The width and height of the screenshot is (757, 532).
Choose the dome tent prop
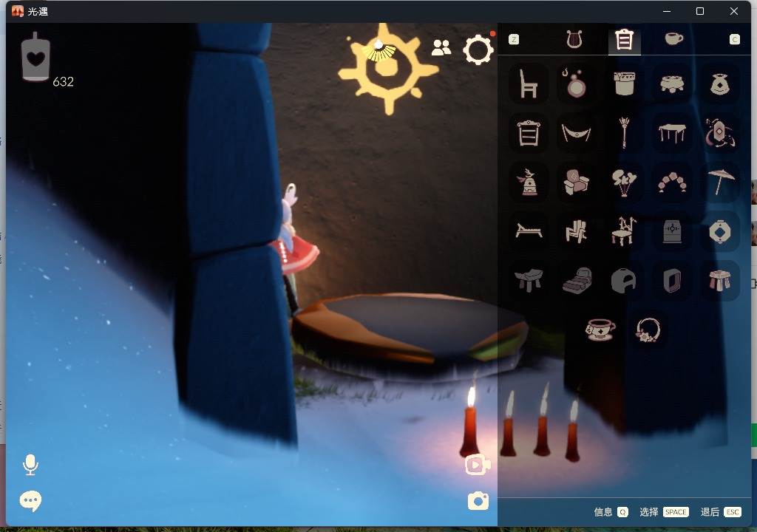pyautogui.click(x=624, y=281)
